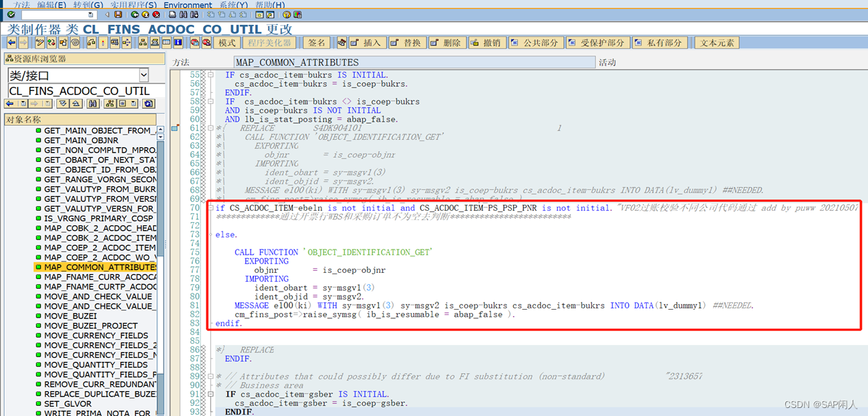The width and height of the screenshot is (868, 416).
Task: Click the Create Shortcut icon
Action: point(270,15)
